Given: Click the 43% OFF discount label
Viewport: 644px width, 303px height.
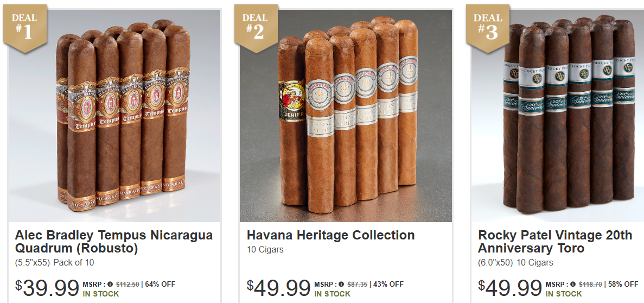Looking at the screenshot, I should 388,284.
